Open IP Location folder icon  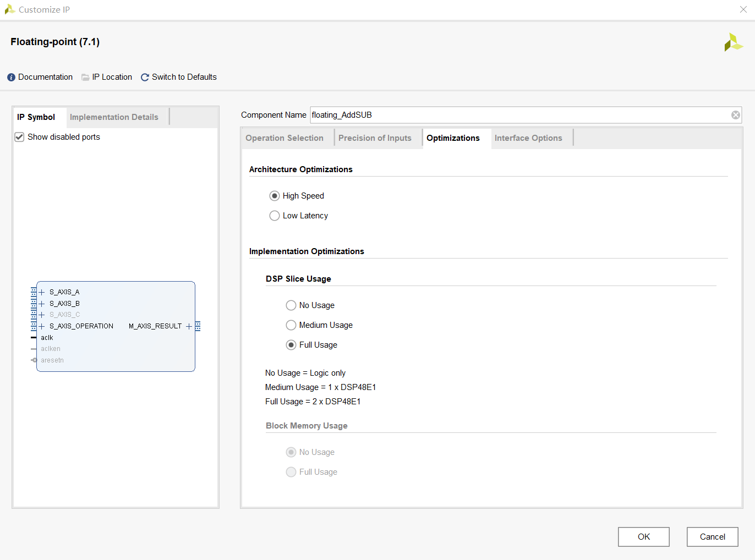pos(85,78)
